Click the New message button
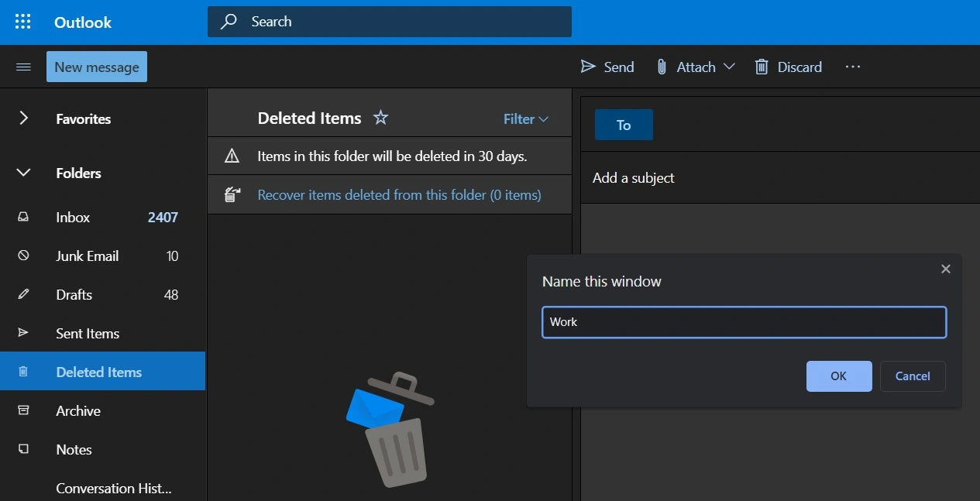The height and width of the screenshot is (501, 980). (x=97, y=67)
